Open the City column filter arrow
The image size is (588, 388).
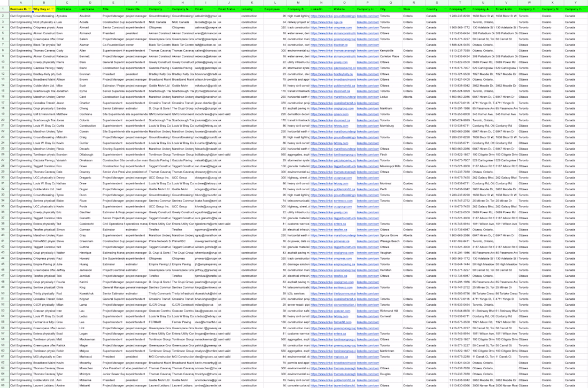pos(400,9)
